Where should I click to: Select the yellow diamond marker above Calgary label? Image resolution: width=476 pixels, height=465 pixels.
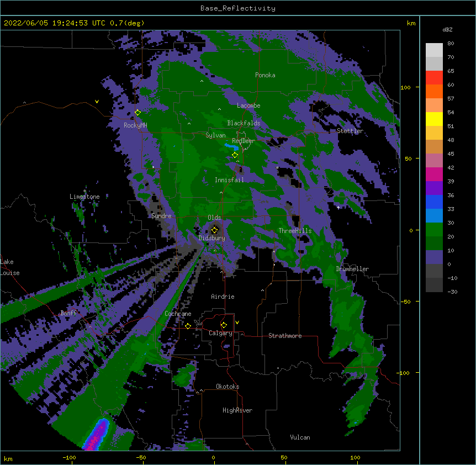[224, 325]
